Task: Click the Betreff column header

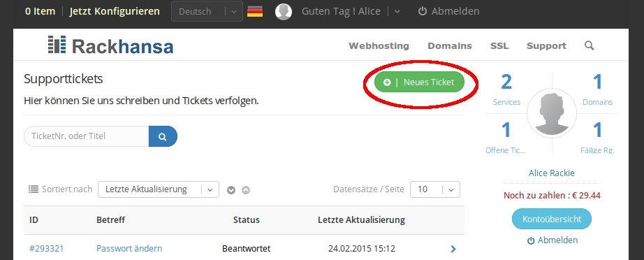Action: point(111,219)
